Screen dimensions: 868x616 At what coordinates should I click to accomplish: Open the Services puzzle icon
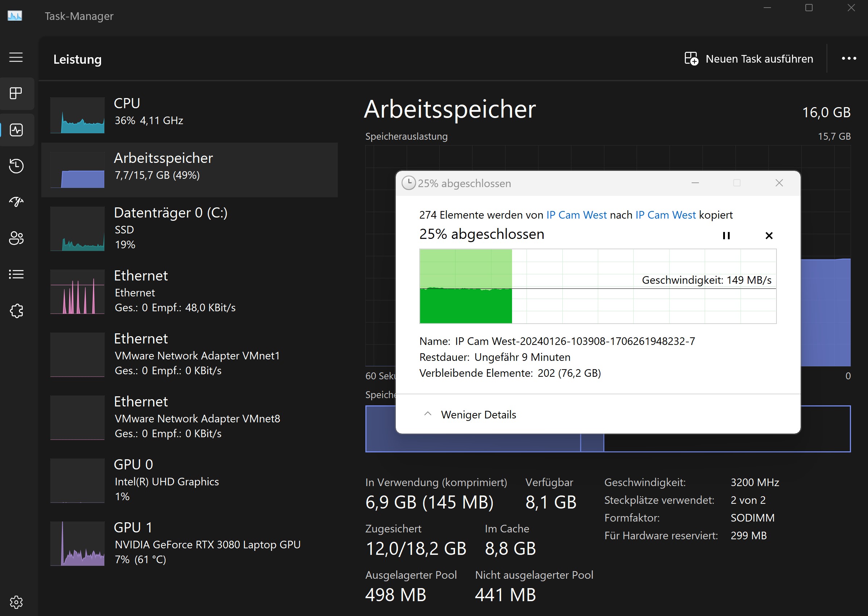pos(16,311)
